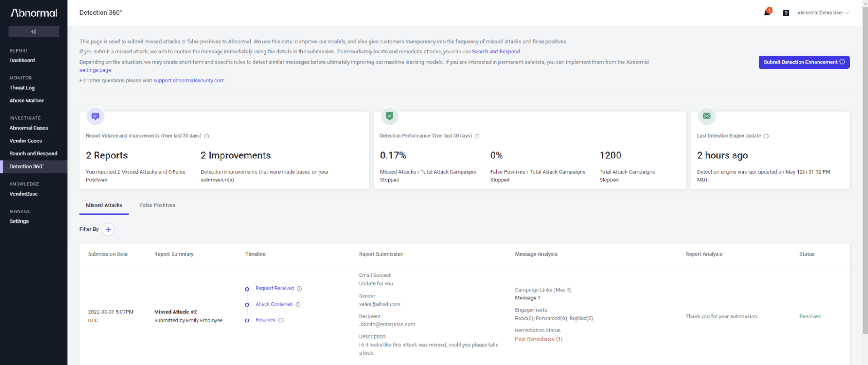Switch to the False Positives tab
Image resolution: width=868 pixels, height=365 pixels.
157,205
